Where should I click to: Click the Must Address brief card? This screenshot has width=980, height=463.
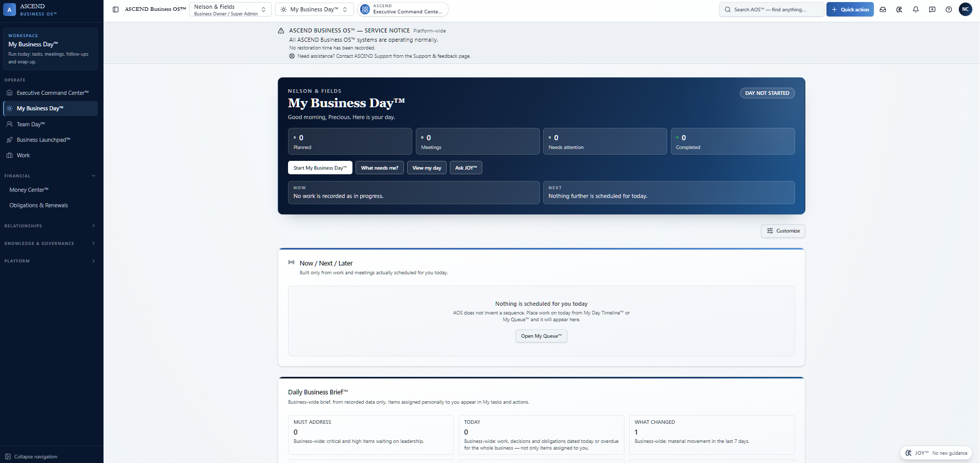(371, 435)
